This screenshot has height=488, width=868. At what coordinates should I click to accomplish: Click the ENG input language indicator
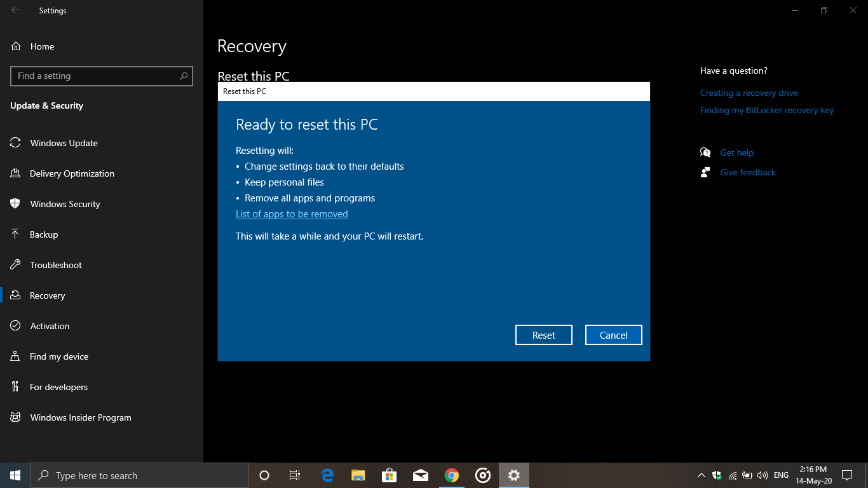click(x=782, y=475)
